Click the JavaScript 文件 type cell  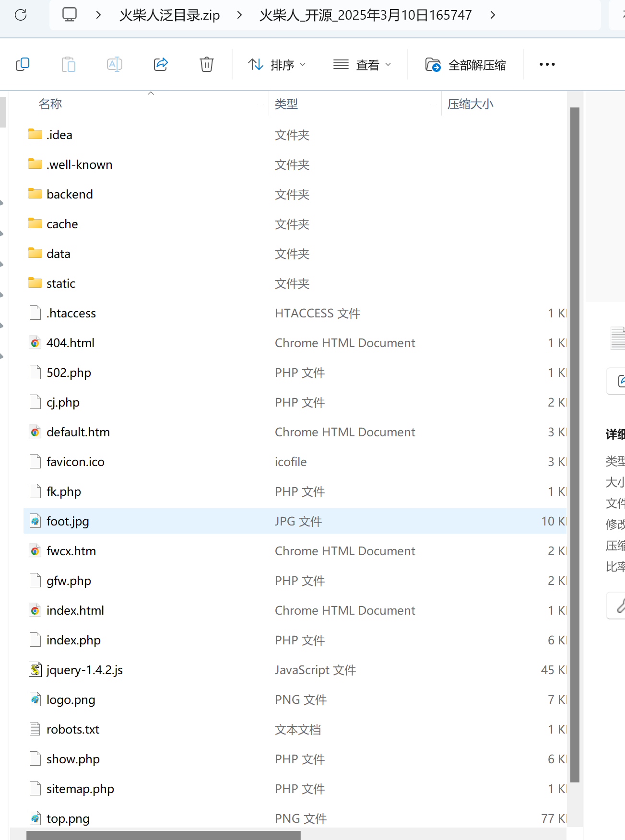coord(316,670)
